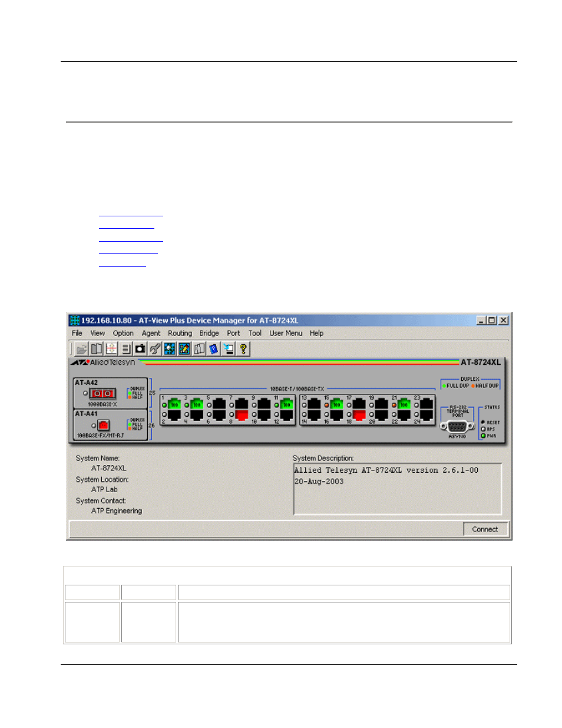The width and height of the screenshot is (562, 728).
Task: Click the blue help book toolbar icon
Action: (214, 349)
